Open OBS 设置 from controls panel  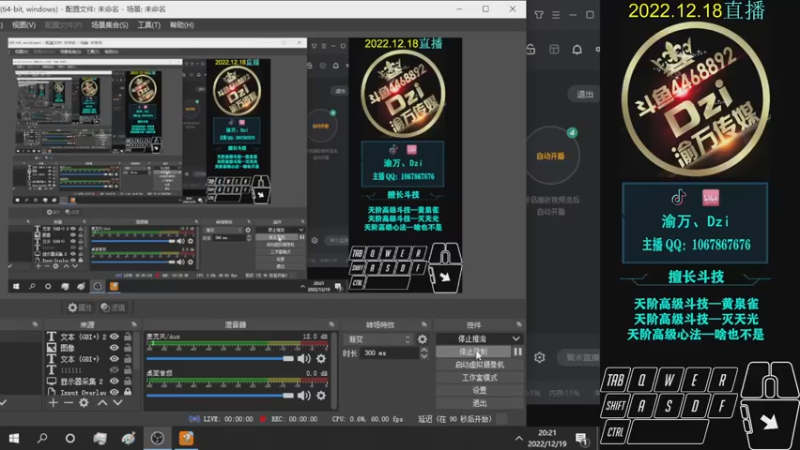tap(480, 390)
